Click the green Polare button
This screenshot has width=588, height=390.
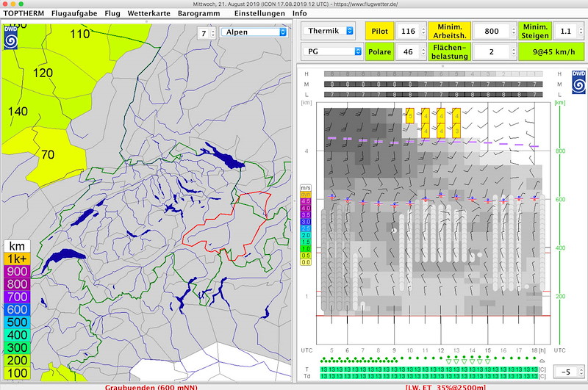coord(379,51)
